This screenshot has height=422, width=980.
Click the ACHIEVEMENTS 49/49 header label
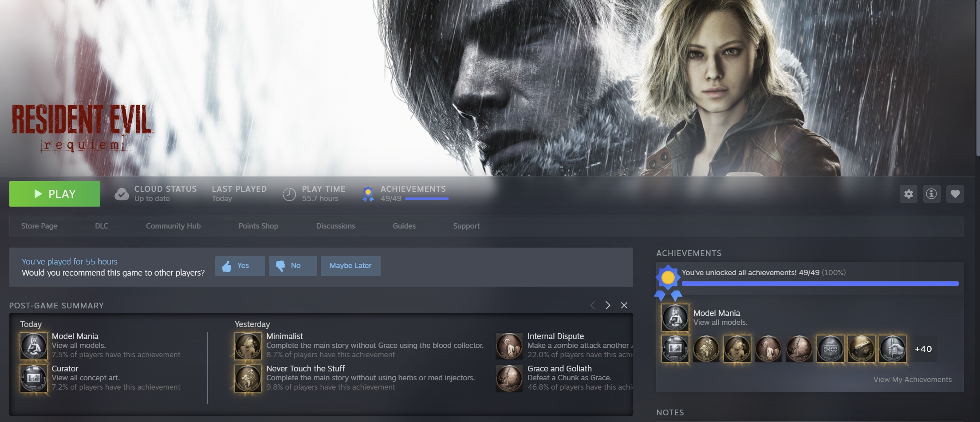point(413,189)
